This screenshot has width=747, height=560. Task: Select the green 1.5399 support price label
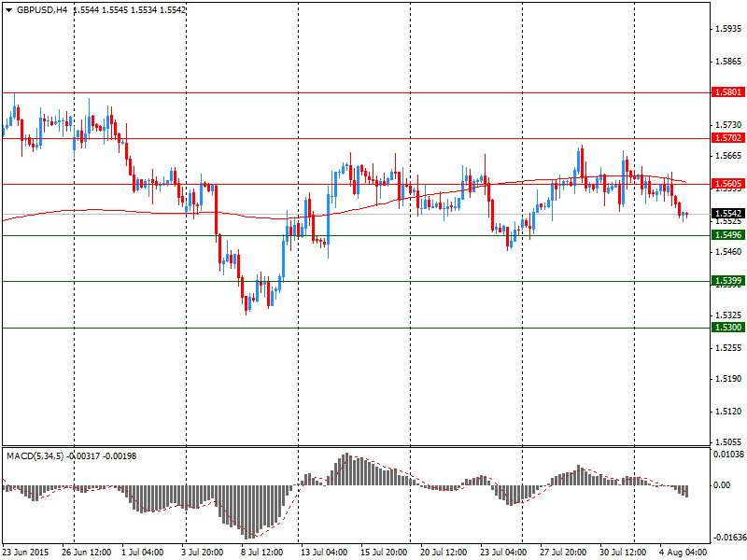[x=728, y=281]
